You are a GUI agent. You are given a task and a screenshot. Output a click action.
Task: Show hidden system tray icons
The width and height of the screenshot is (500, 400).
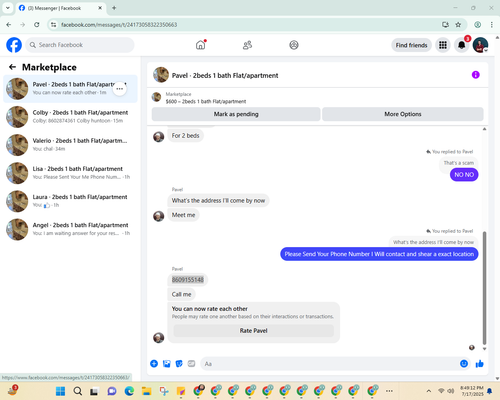429,391
